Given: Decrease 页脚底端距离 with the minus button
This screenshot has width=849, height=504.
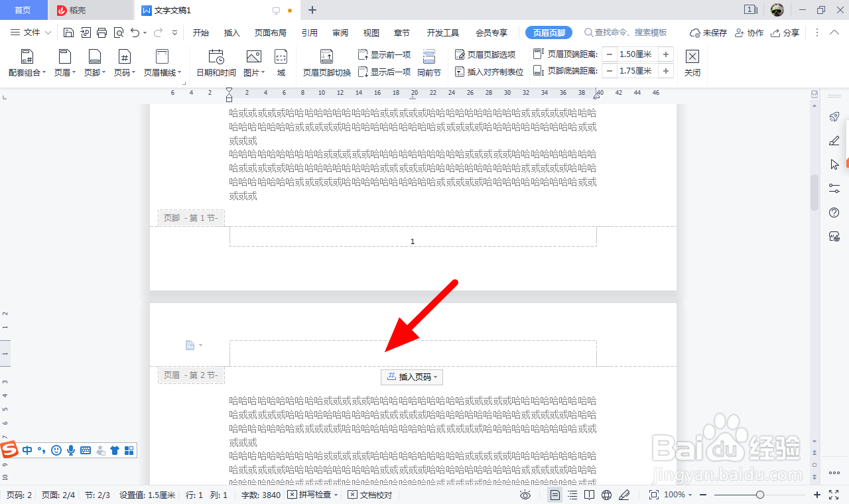Looking at the screenshot, I should pyautogui.click(x=610, y=71).
